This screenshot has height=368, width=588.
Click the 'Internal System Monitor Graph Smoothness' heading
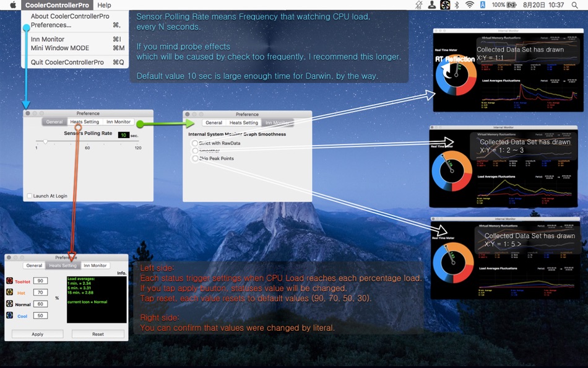tap(237, 134)
